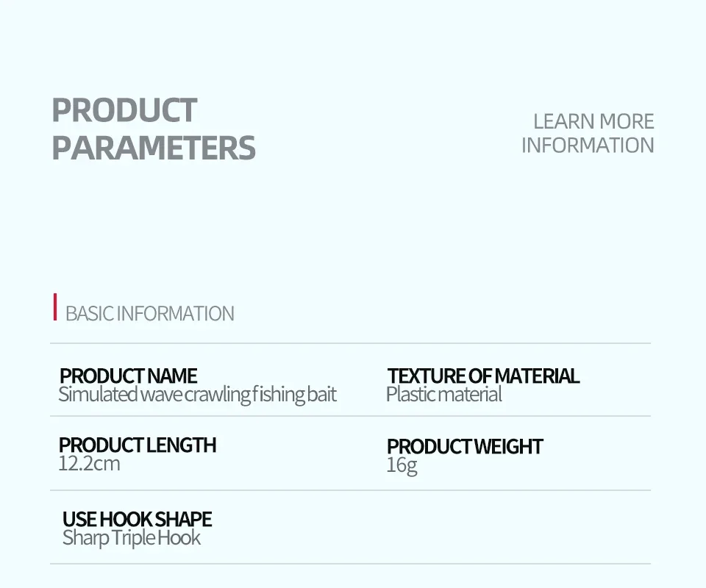Viewport: 706px width, 588px height.
Task: Select the 12.2cm length value
Action: (x=89, y=464)
